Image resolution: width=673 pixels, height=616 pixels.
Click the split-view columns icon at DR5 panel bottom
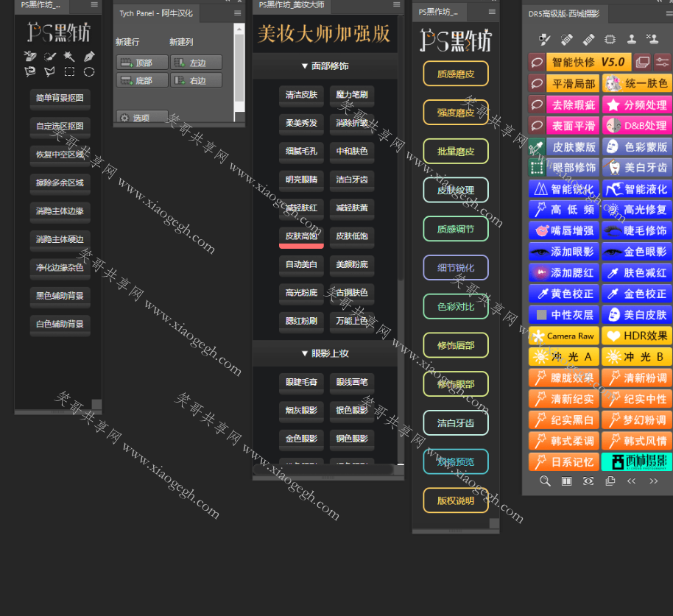click(566, 481)
